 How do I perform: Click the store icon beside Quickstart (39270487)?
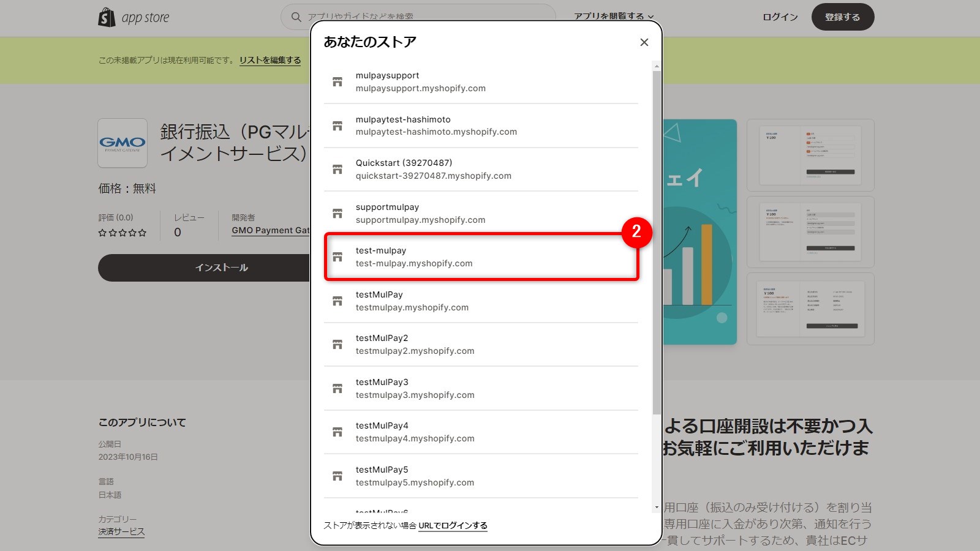[337, 170]
